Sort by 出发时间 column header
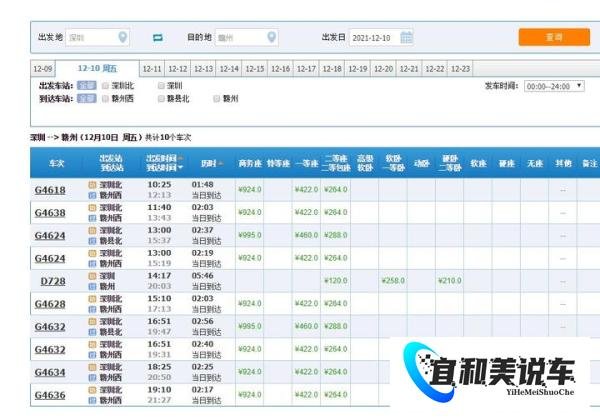600x420 pixels. 164,158
